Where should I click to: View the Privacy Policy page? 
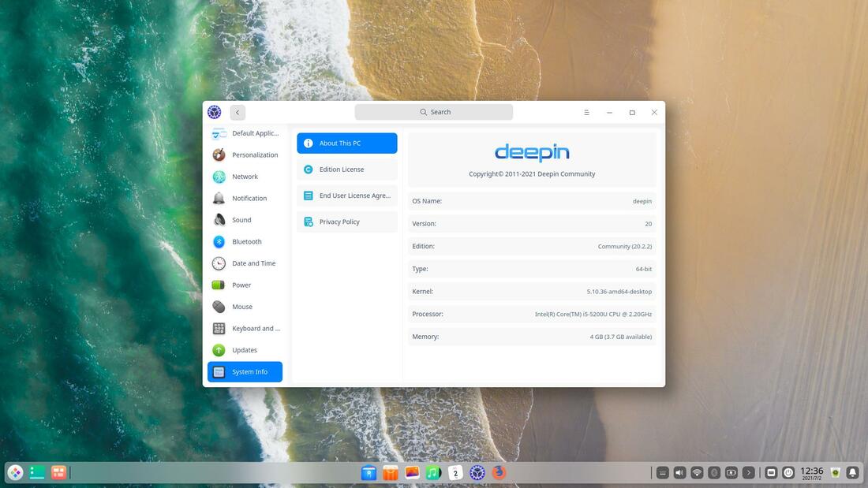[347, 222]
